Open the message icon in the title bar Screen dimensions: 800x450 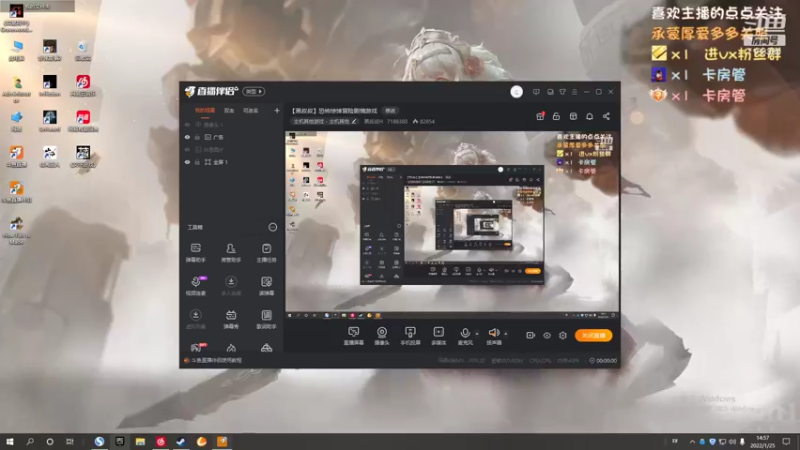[x=536, y=92]
